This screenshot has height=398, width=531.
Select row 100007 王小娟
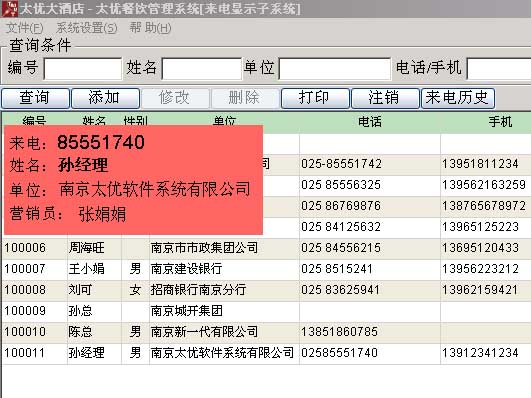coord(267,269)
